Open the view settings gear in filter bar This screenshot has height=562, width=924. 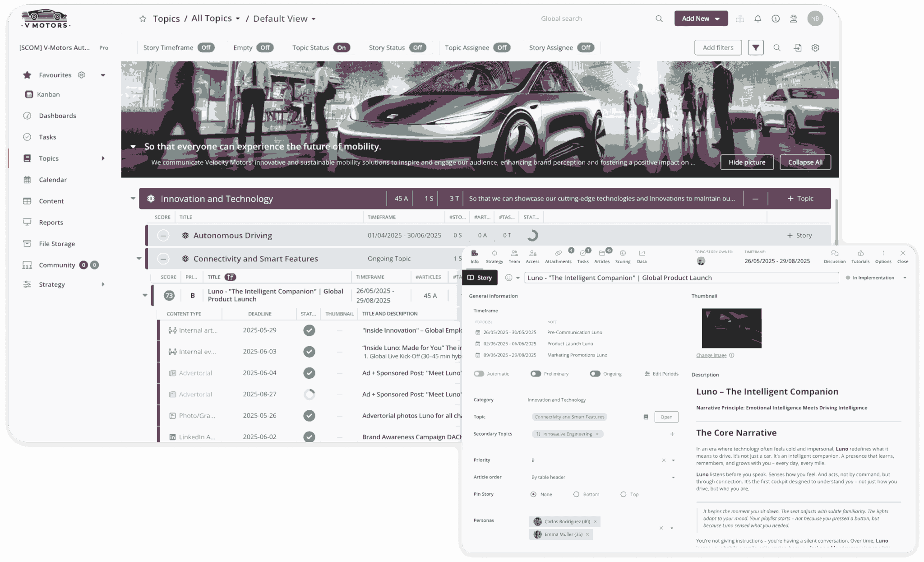[815, 47]
